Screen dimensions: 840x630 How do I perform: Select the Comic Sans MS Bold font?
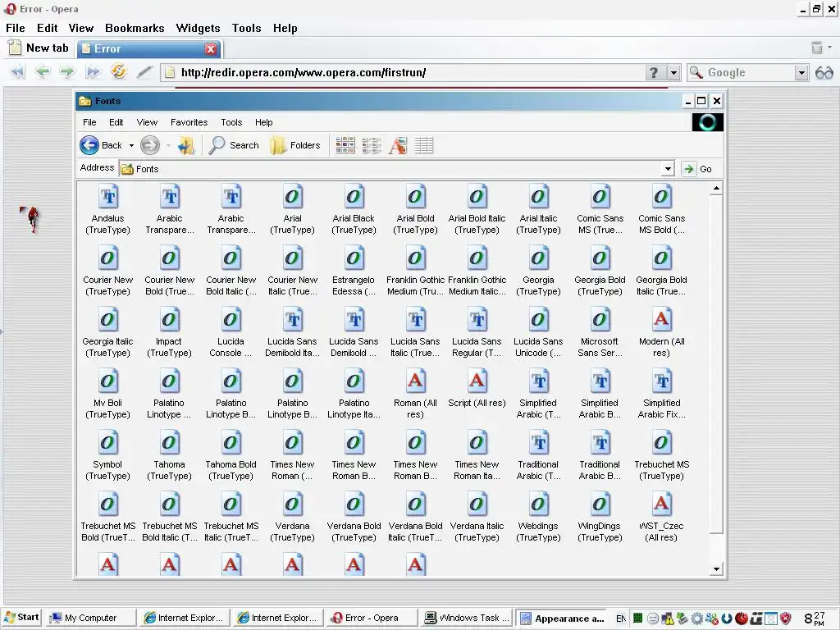coord(662,209)
